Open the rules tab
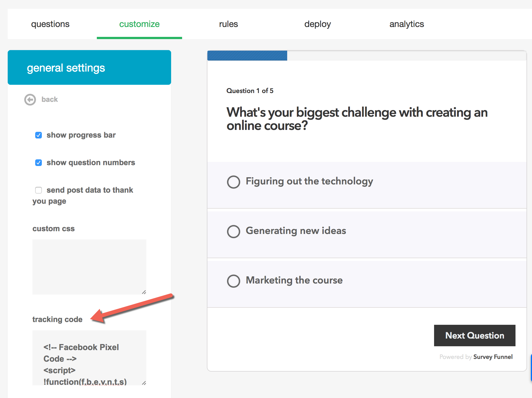 (228, 24)
